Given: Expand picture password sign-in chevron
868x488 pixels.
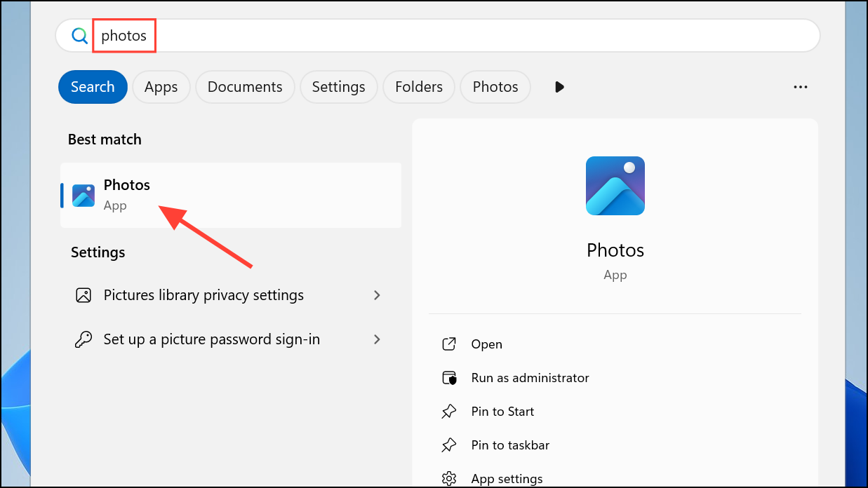Looking at the screenshot, I should (377, 339).
